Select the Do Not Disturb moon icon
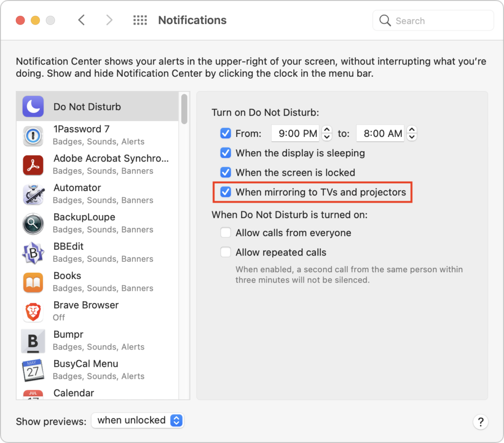 [33, 107]
